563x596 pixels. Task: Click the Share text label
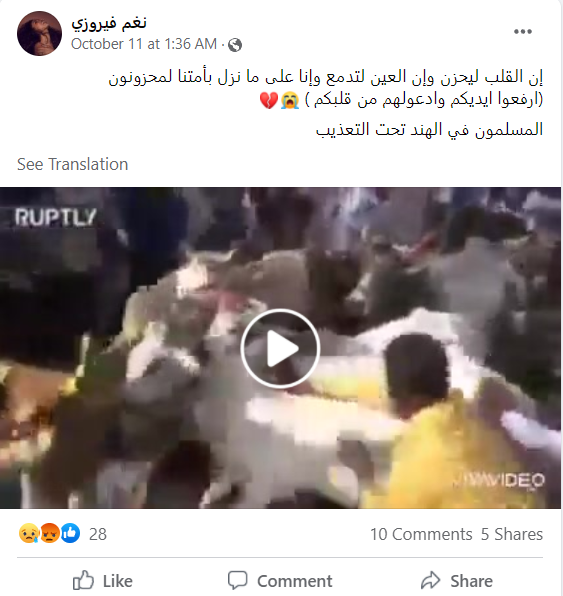click(471, 581)
